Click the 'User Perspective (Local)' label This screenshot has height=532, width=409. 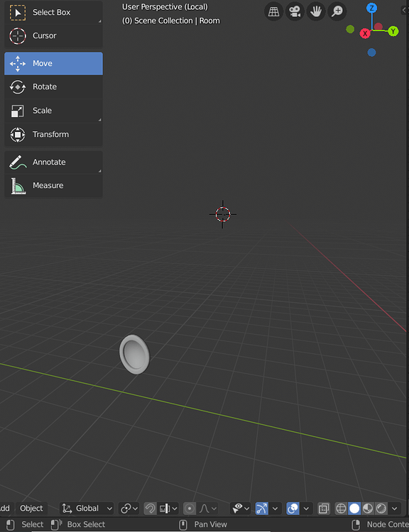click(x=165, y=7)
